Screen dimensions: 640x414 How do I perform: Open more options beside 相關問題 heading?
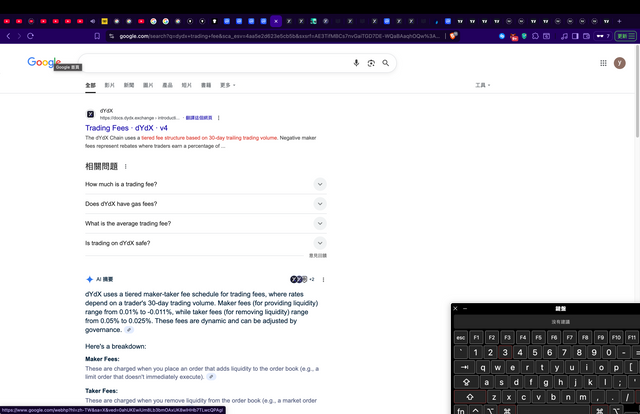coord(126,167)
